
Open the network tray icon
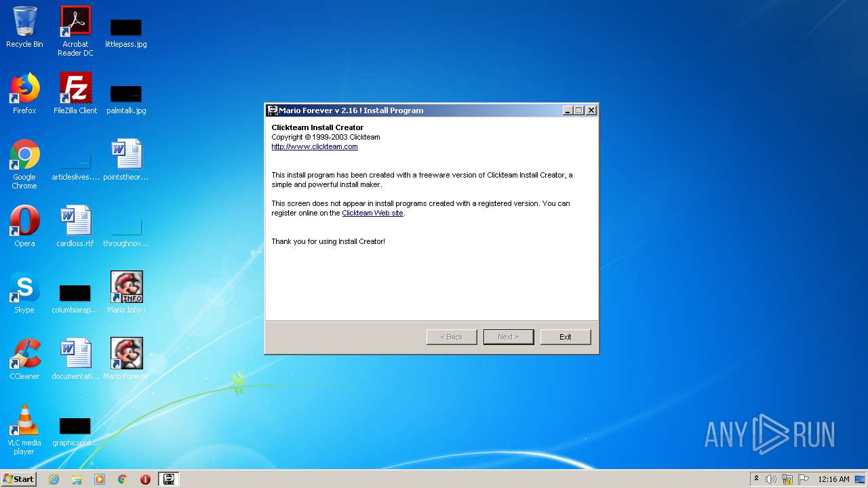(x=787, y=479)
